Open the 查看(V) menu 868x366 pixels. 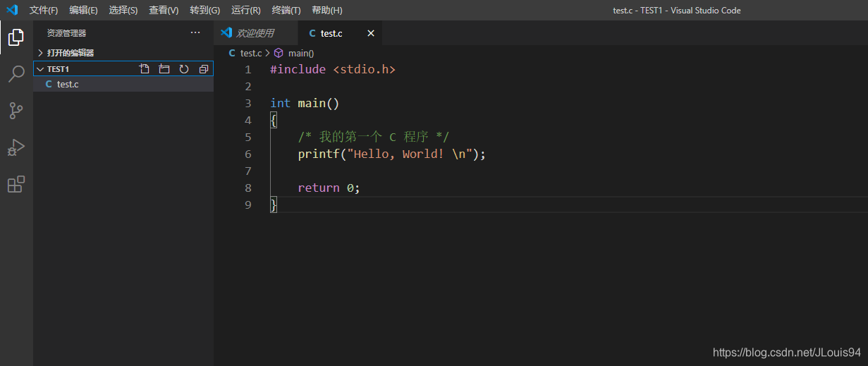tap(164, 11)
